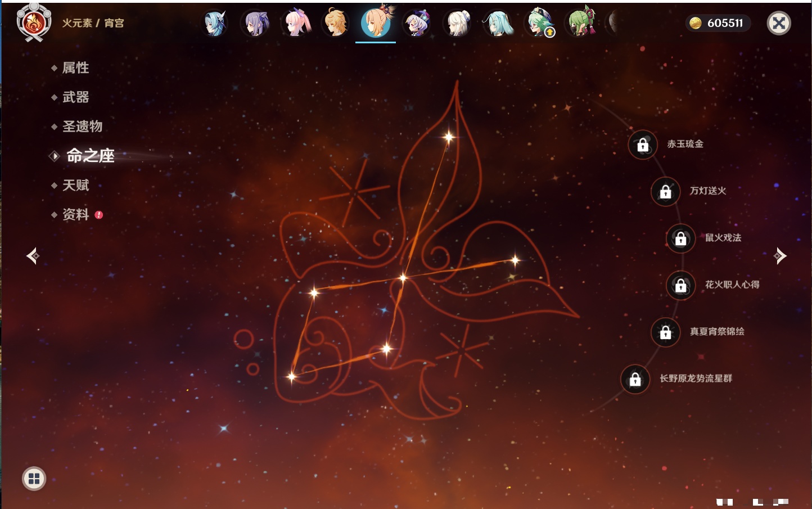Select Keqing's purple-haired portrait
Viewport: 812px width, 509px height.
click(x=256, y=23)
